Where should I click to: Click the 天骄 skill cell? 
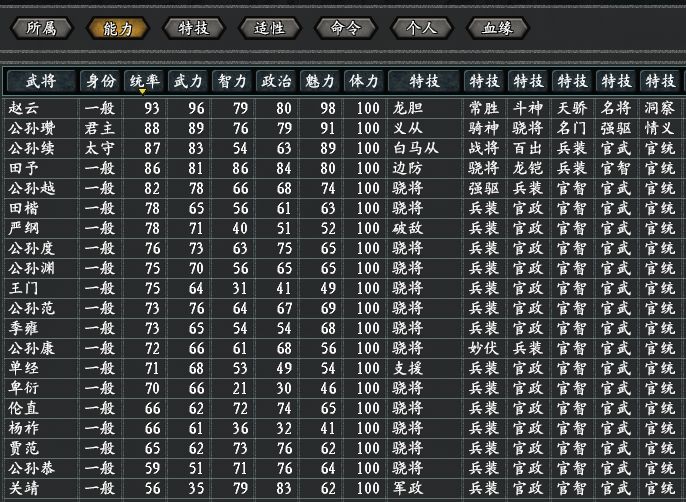coord(572,108)
